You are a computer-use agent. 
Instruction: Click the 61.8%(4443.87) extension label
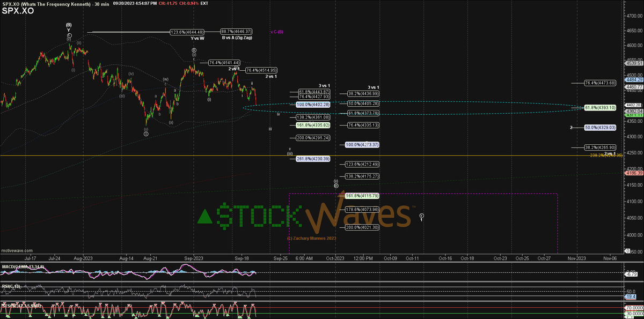314,92
